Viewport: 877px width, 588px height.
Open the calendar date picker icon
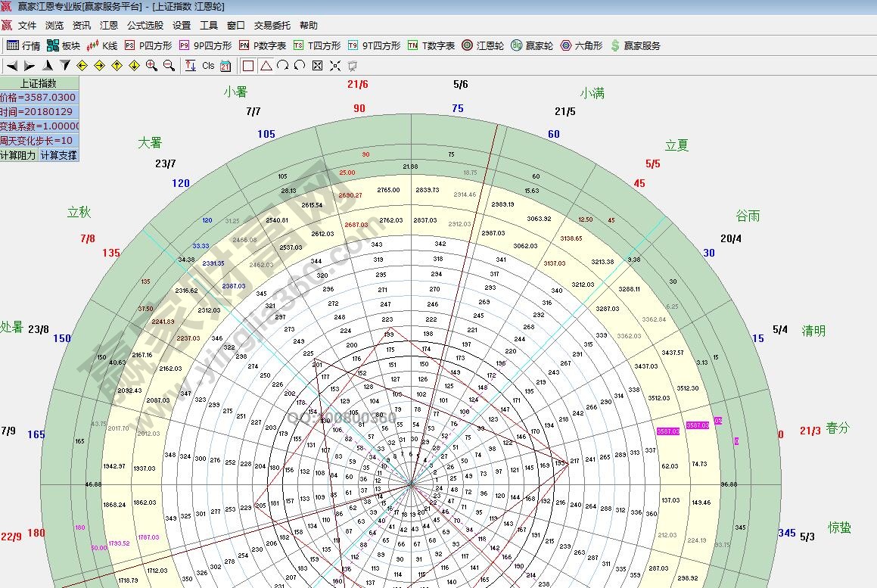click(x=225, y=66)
